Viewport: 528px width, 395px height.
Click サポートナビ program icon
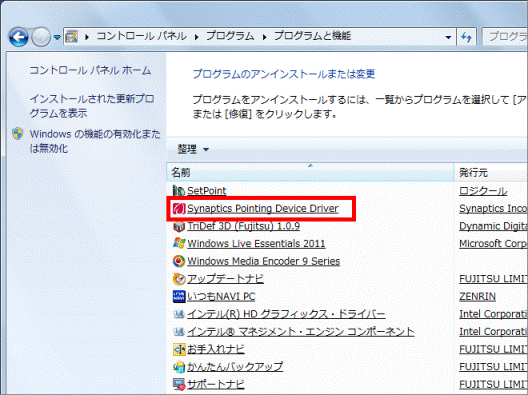pos(179,385)
